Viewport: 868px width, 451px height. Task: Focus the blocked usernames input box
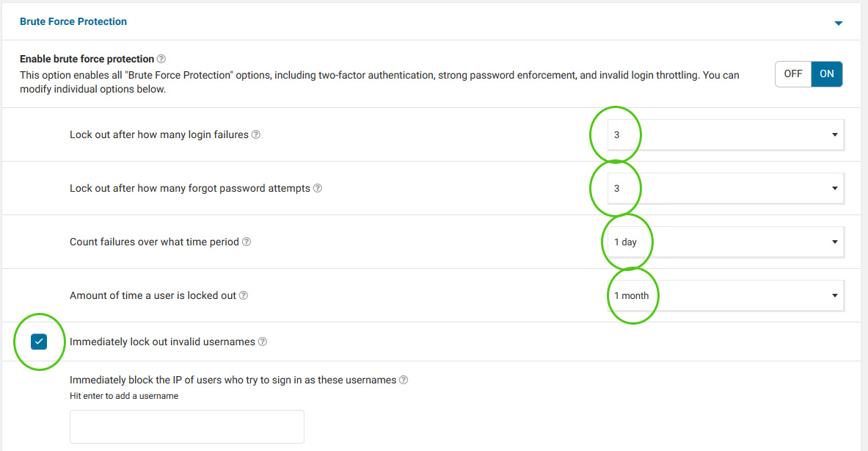click(186, 427)
